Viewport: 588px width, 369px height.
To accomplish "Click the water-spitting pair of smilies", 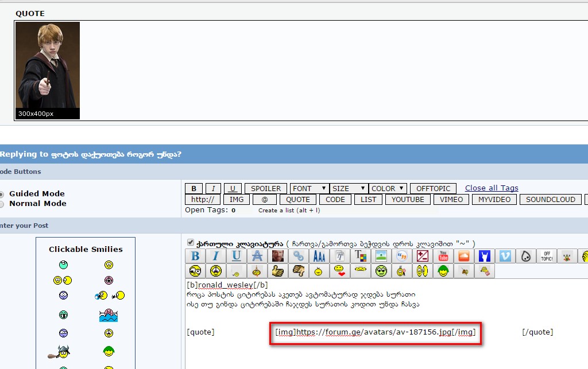I will [x=110, y=296].
